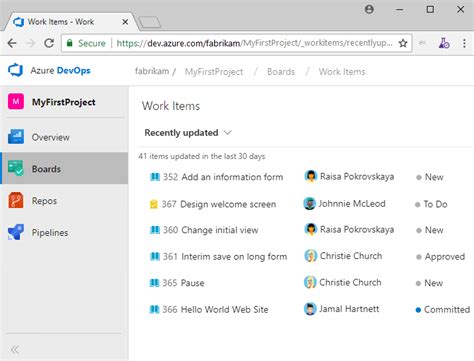Screen dimensions: 474x361
Task: Close the Work Items browser tab
Action: [x=125, y=22]
